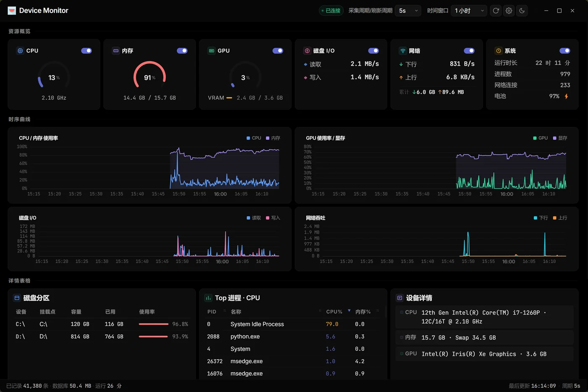Viewport: 588px width, 392px height.
Task: Switch off the 网络 card toggle
Action: [469, 51]
